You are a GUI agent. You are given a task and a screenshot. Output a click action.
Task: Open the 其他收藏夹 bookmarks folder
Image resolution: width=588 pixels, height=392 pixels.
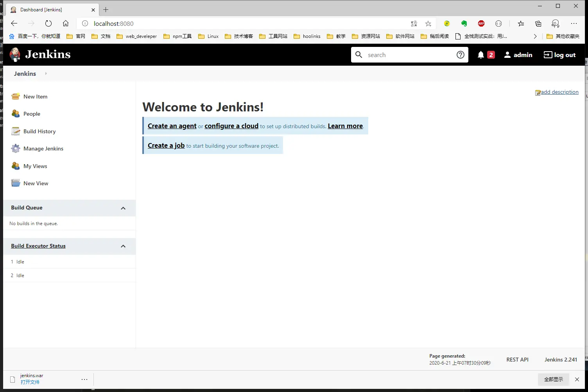pyautogui.click(x=563, y=36)
